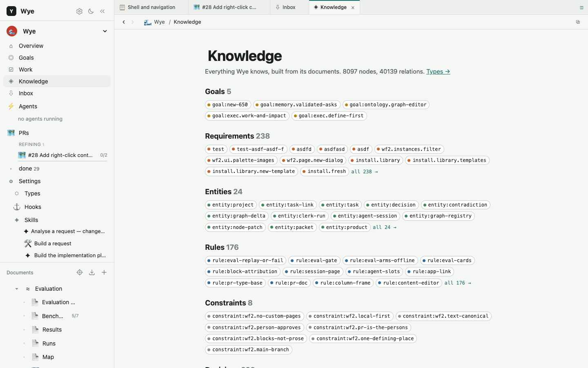The image size is (588, 368).
Task: Open the PRs section icon
Action: coord(11,133)
